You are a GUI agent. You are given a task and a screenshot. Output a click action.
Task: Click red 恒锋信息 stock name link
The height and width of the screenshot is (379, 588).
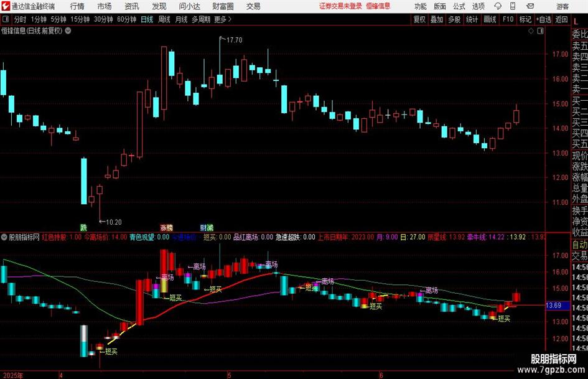tap(378, 6)
